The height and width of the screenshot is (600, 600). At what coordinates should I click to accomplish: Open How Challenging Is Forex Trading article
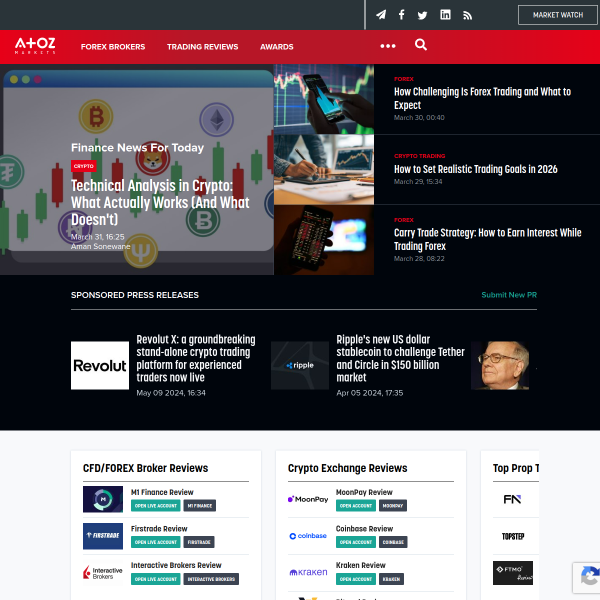tap(482, 98)
